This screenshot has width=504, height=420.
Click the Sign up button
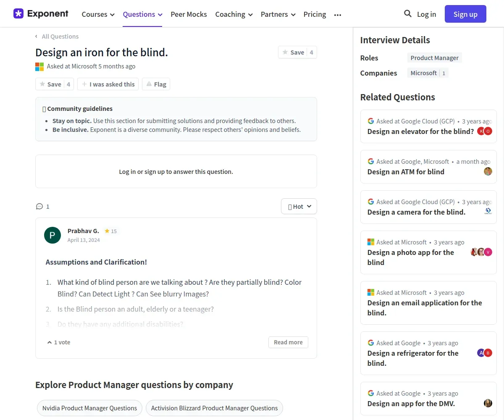tap(465, 14)
